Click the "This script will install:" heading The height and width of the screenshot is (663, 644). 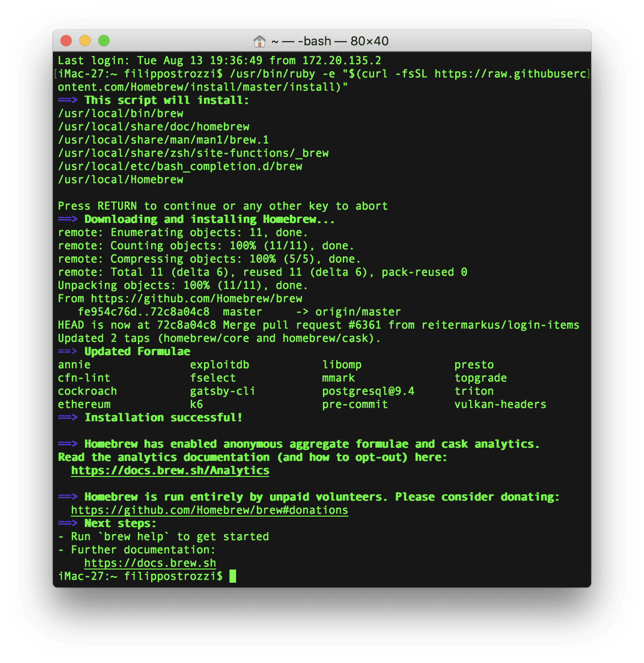click(x=167, y=101)
